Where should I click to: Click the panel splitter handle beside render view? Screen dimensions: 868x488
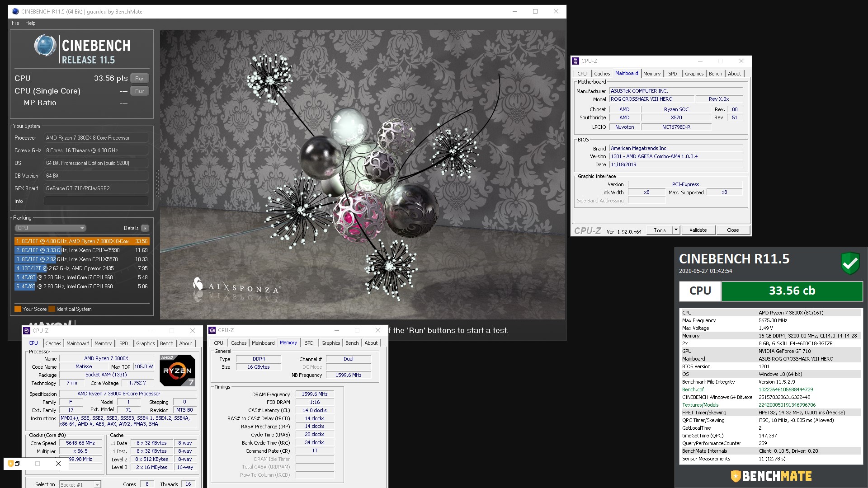pos(157,183)
